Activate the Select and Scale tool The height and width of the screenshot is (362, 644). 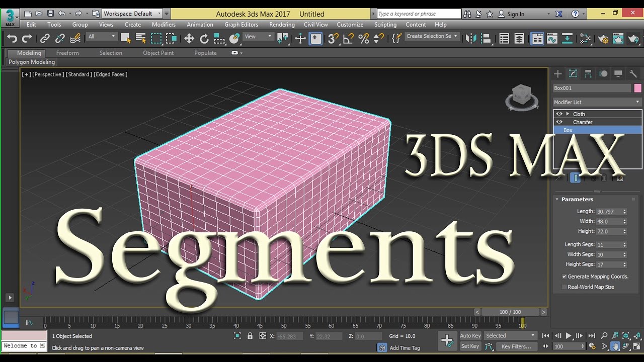coord(219,38)
